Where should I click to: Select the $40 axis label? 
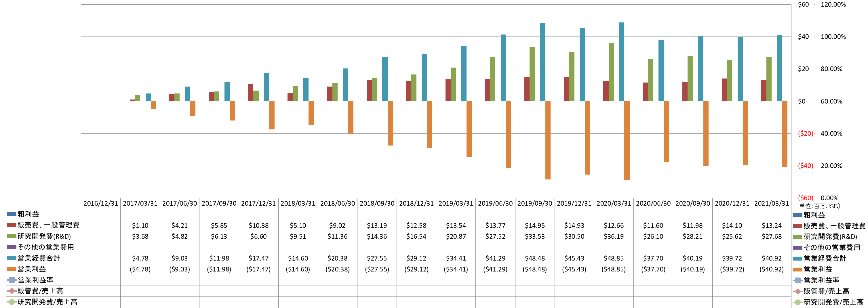(803, 37)
